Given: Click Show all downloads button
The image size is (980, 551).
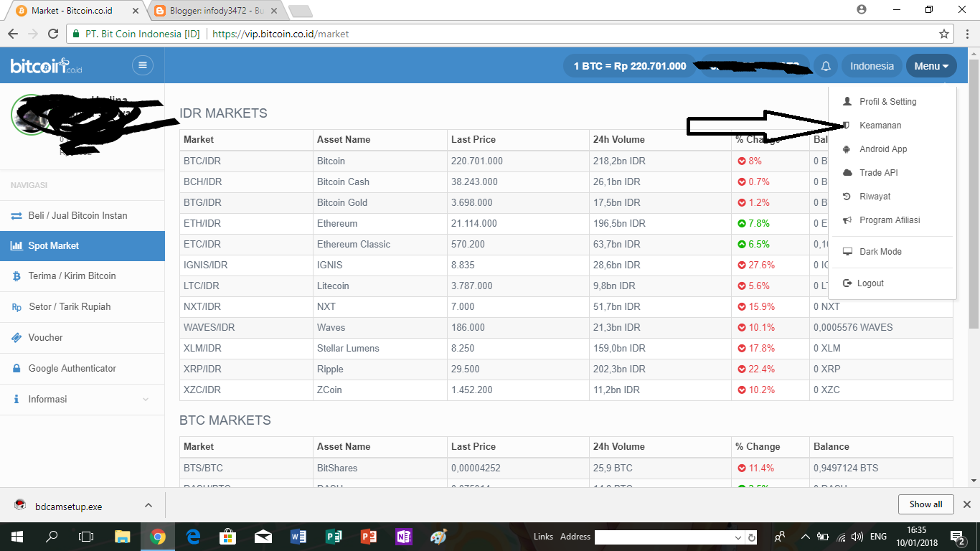Looking at the screenshot, I should click(925, 504).
